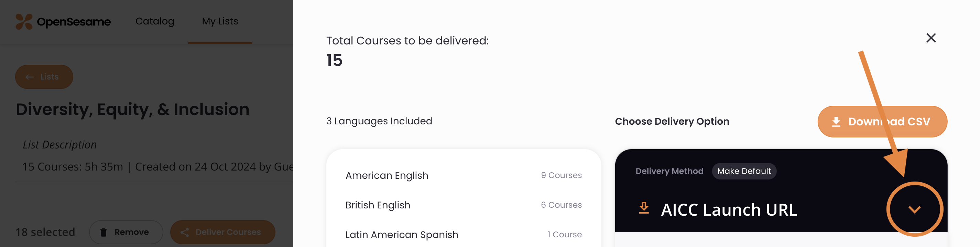Click the Diversity, Equity, & Inclusion title
This screenshot has width=980, height=247.
click(132, 110)
